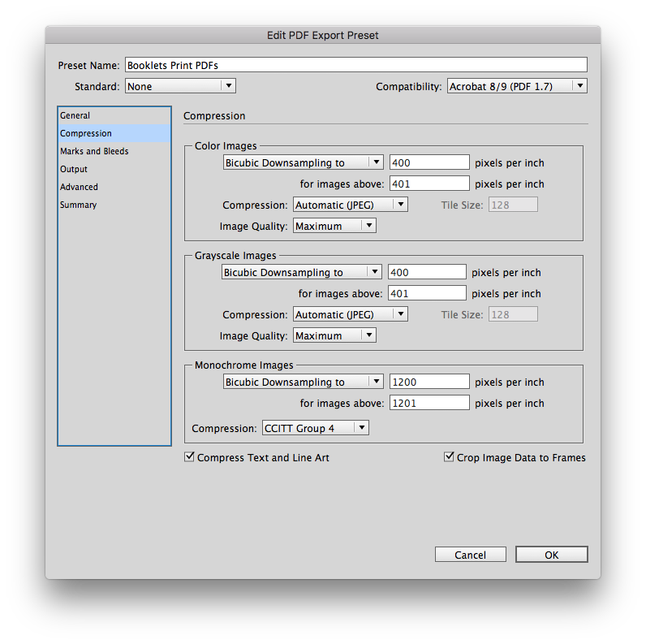Select General in the settings list

point(114,115)
